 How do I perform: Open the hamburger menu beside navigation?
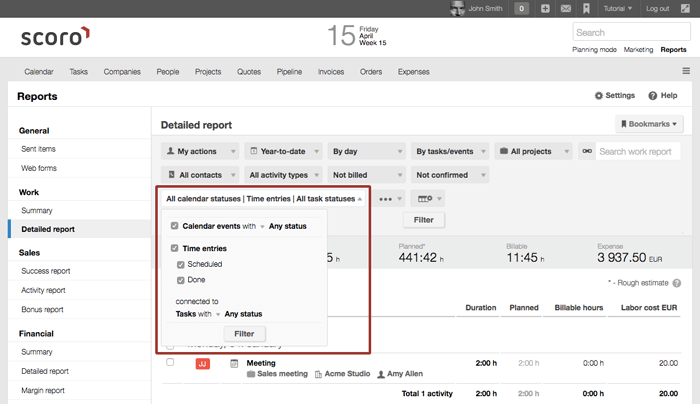pos(686,71)
